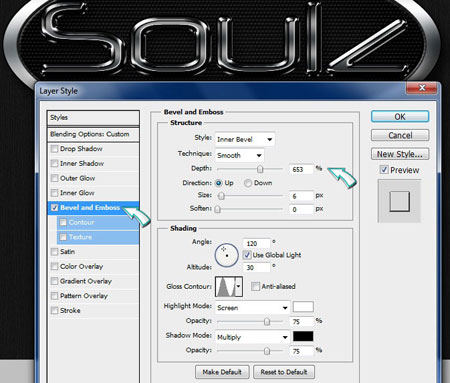Select the Down direction radio button
The width and height of the screenshot is (450, 383).
click(248, 183)
